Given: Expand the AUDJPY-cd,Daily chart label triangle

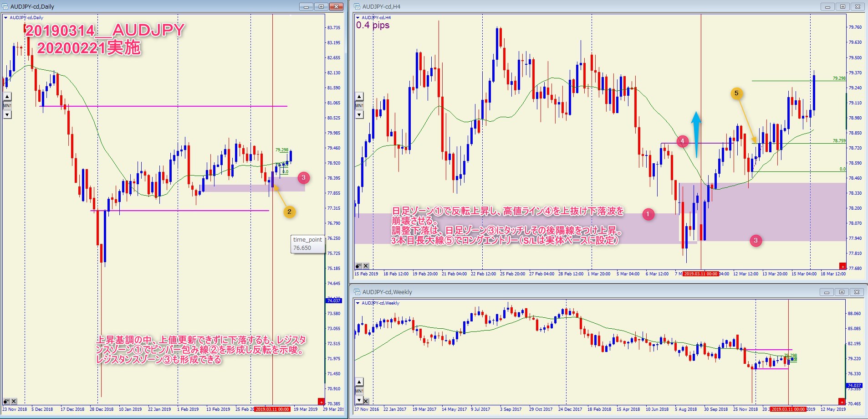Looking at the screenshot, I should 5,18.
